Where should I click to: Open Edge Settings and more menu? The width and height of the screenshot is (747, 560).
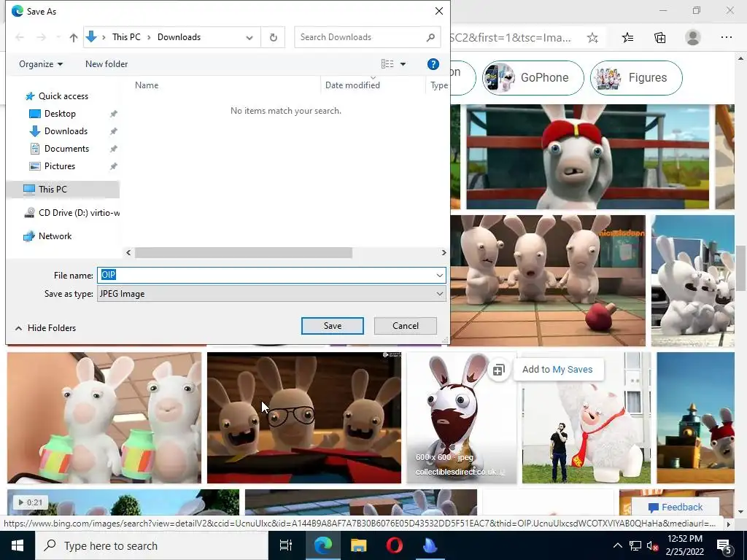pyautogui.click(x=726, y=38)
